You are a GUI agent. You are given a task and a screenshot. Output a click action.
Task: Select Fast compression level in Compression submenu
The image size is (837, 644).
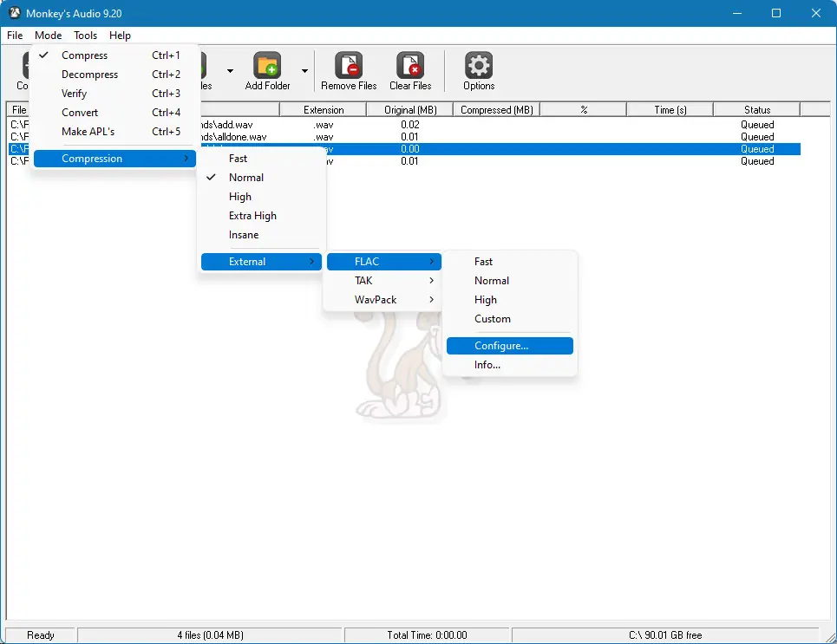tap(262, 159)
